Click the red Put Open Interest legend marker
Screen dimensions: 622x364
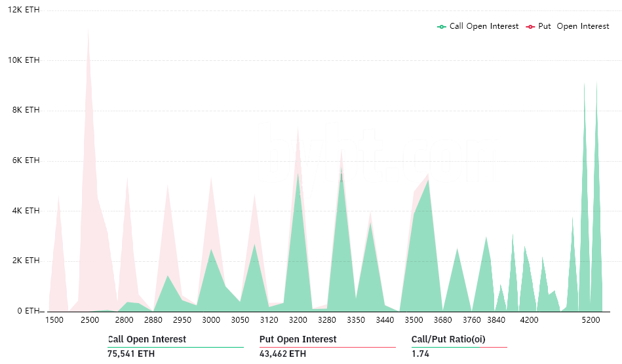pos(530,27)
